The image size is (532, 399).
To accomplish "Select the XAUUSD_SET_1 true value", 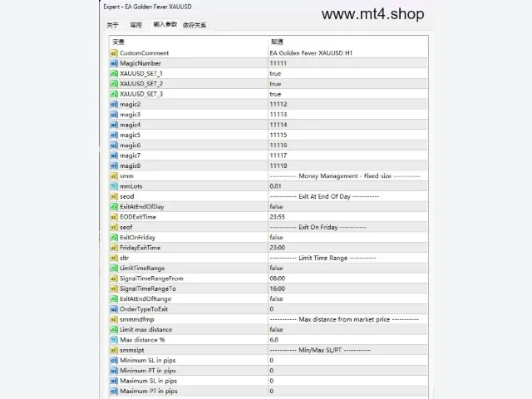I will tap(275, 73).
